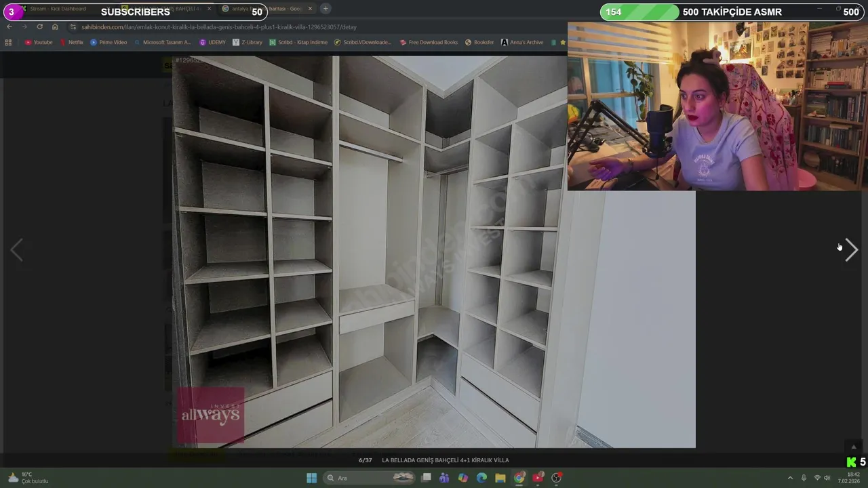Screen dimensions: 868x488
Task: Open the Scribd.VDownloader bookmark
Action: (363, 42)
